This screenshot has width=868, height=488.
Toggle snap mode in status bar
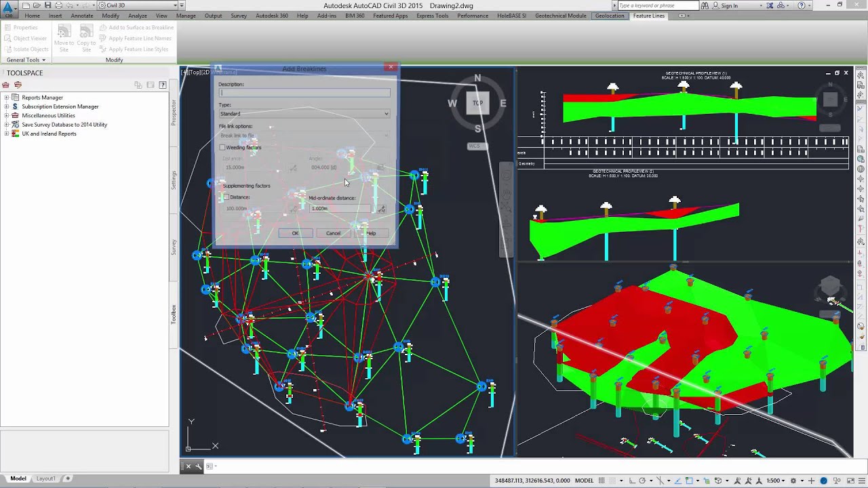(x=612, y=481)
